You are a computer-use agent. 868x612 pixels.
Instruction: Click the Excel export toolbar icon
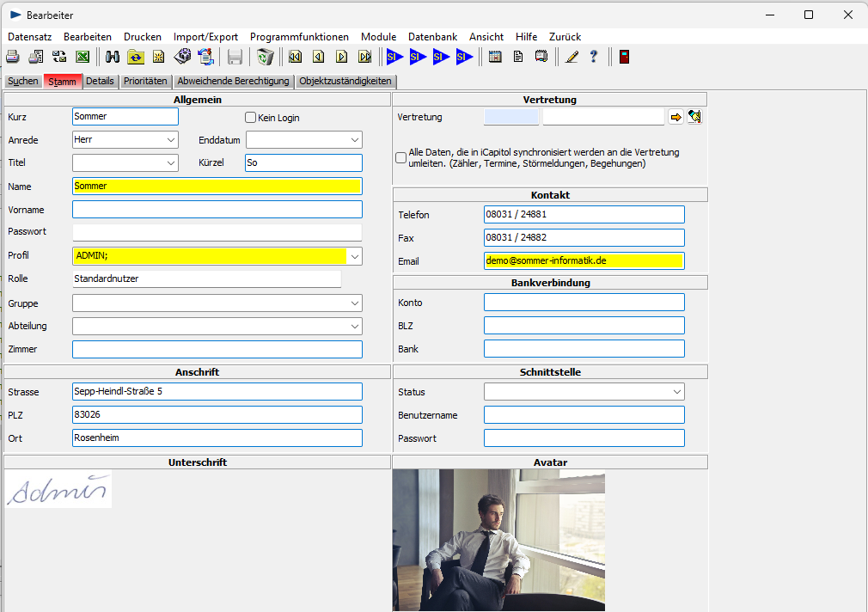pos(83,57)
